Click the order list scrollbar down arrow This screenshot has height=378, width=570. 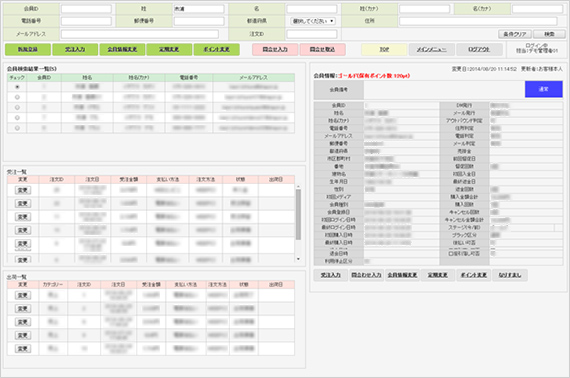click(x=298, y=259)
